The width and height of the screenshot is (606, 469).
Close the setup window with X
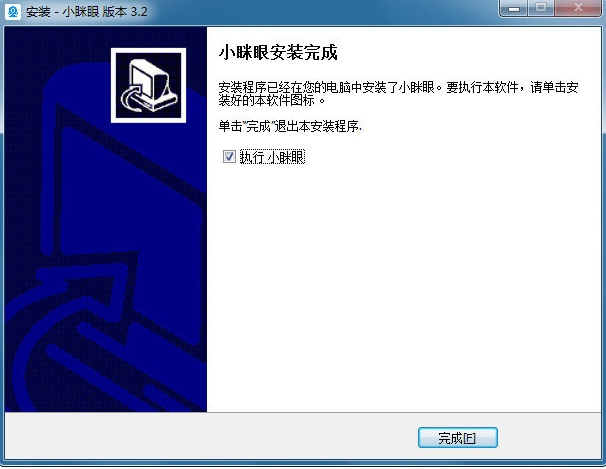click(x=578, y=8)
